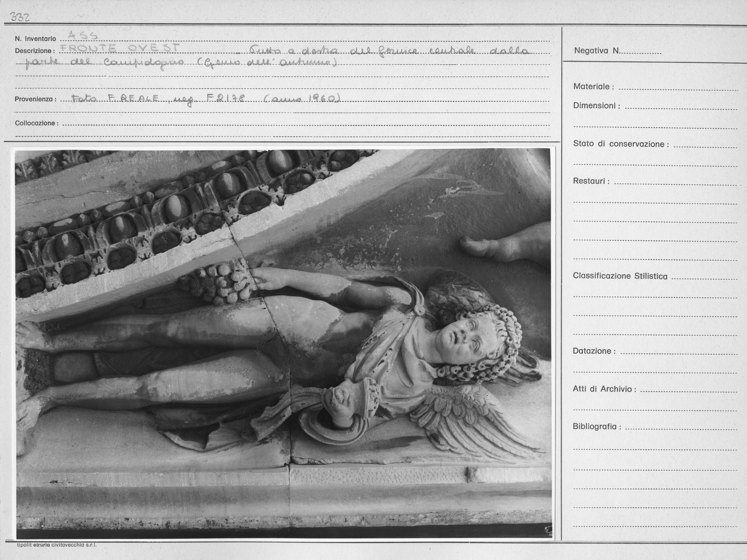The width and height of the screenshot is (747, 560).
Task: Click the 'Datazione :' label
Action: click(594, 351)
